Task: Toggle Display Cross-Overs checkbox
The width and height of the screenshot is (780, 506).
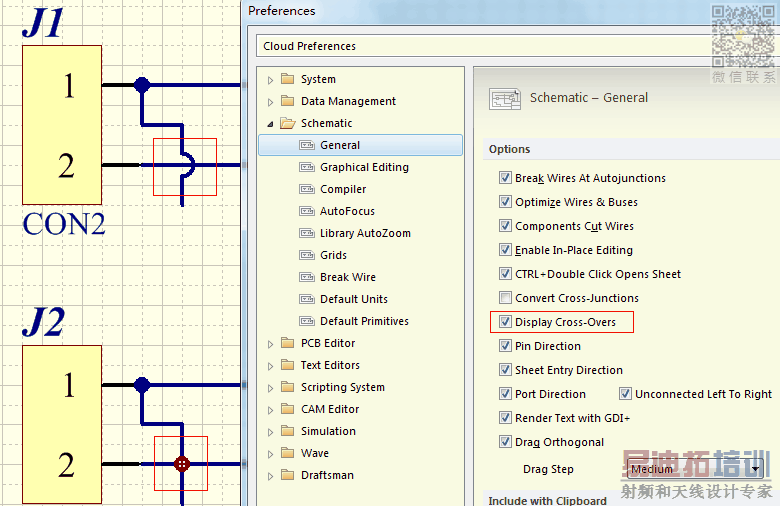Action: click(505, 321)
